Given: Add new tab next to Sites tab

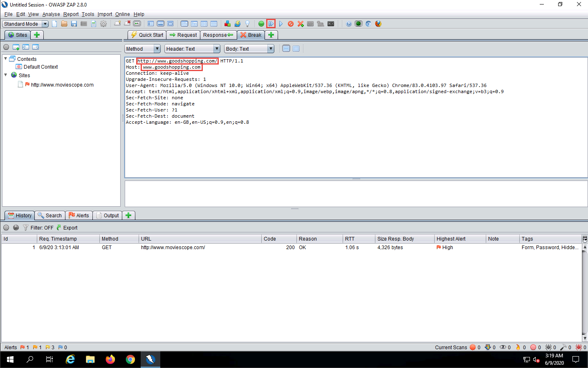Looking at the screenshot, I should click(x=37, y=35).
